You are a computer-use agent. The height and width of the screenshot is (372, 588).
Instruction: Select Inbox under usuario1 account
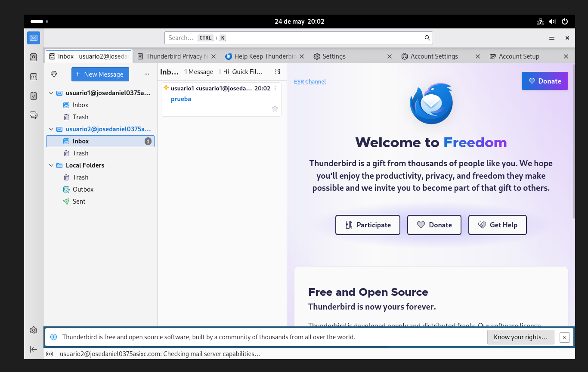pos(100,105)
